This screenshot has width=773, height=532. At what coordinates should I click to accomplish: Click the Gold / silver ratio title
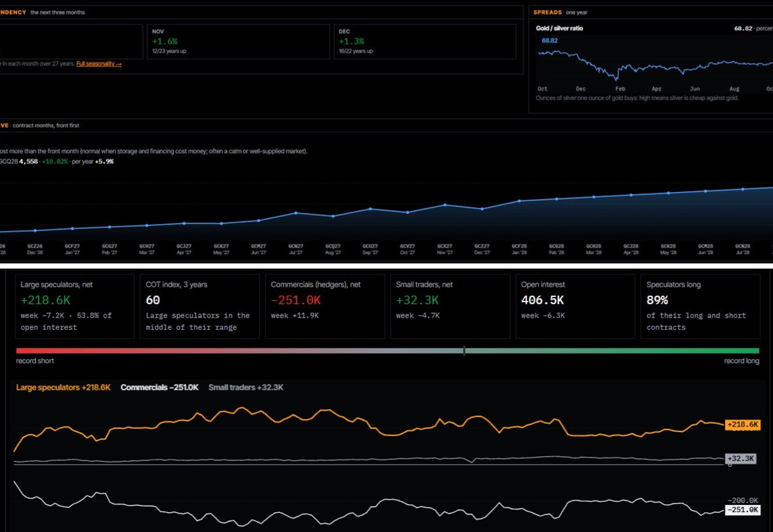click(559, 28)
